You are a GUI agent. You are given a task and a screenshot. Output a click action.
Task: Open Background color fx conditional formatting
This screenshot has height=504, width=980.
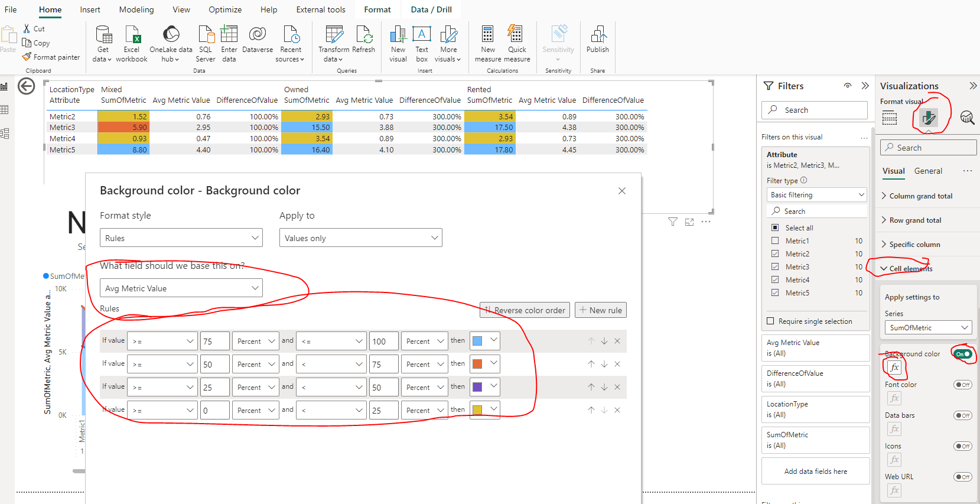tap(895, 368)
